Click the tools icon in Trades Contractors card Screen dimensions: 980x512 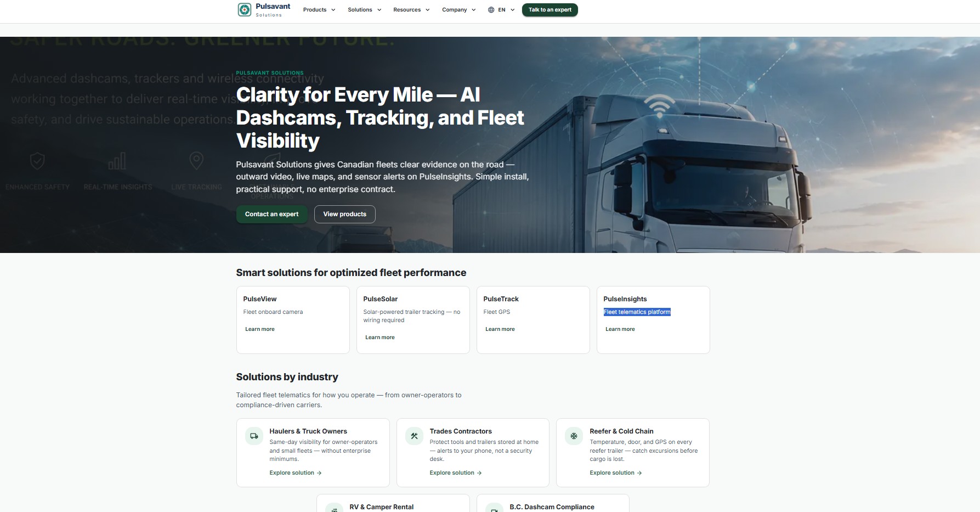(414, 436)
